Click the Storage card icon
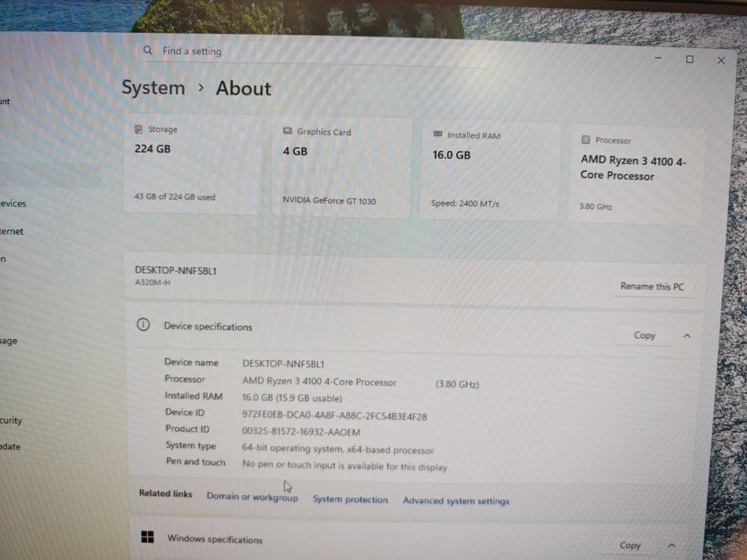747x560 pixels. click(x=139, y=129)
